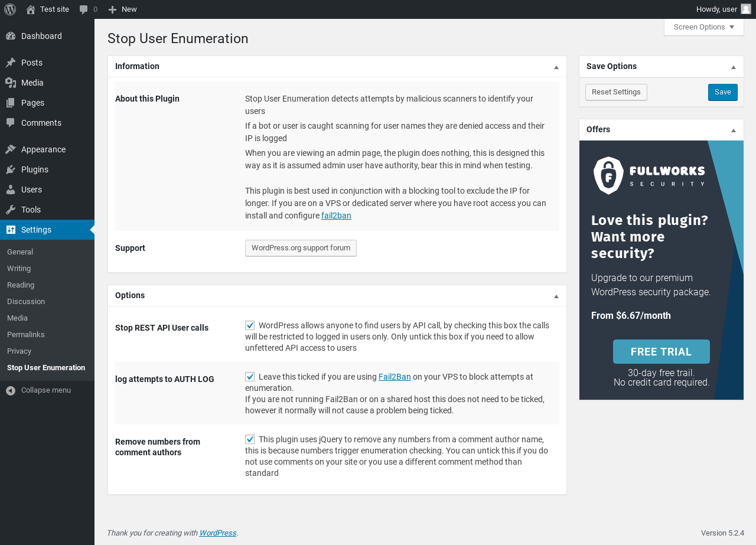Screen dimensions: 756x545
Task: Click the Save button
Action: coord(723,92)
